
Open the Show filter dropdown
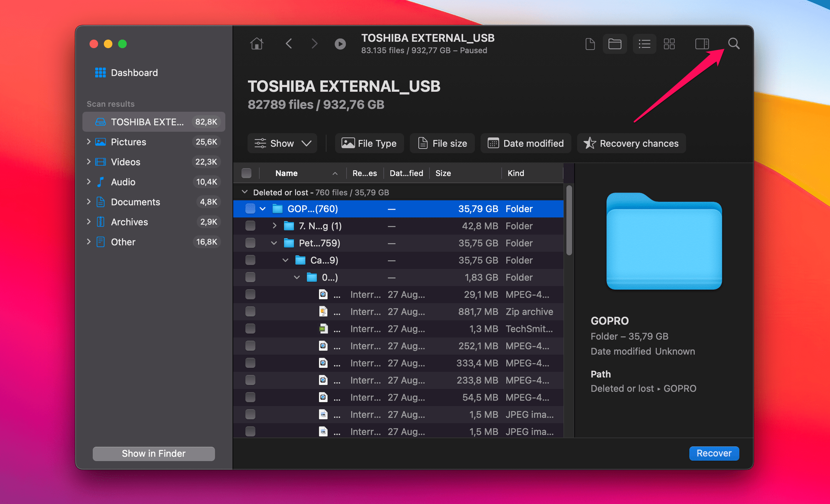(282, 143)
